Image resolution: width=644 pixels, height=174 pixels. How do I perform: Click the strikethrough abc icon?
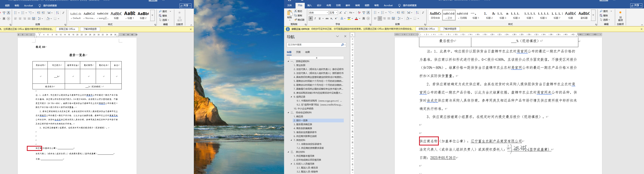pos(327,19)
